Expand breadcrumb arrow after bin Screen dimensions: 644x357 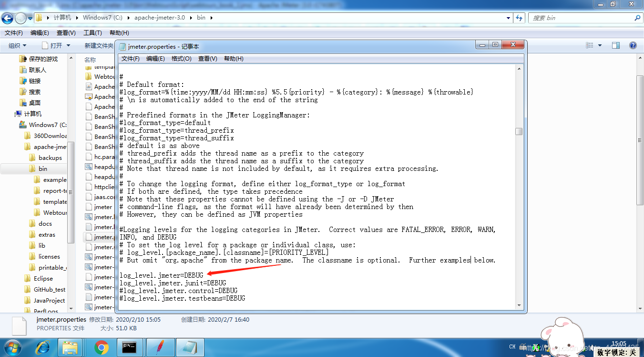pos(211,18)
